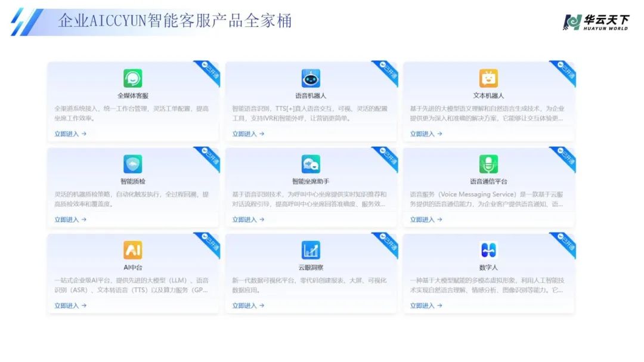Click the 数字人 blue icon
Image resolution: width=644 pixels, height=362 pixels.
point(488,250)
